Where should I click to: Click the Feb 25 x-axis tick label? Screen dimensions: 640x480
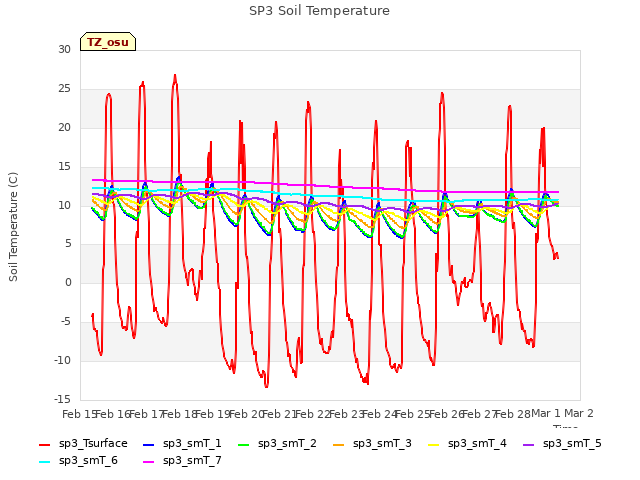(x=412, y=414)
